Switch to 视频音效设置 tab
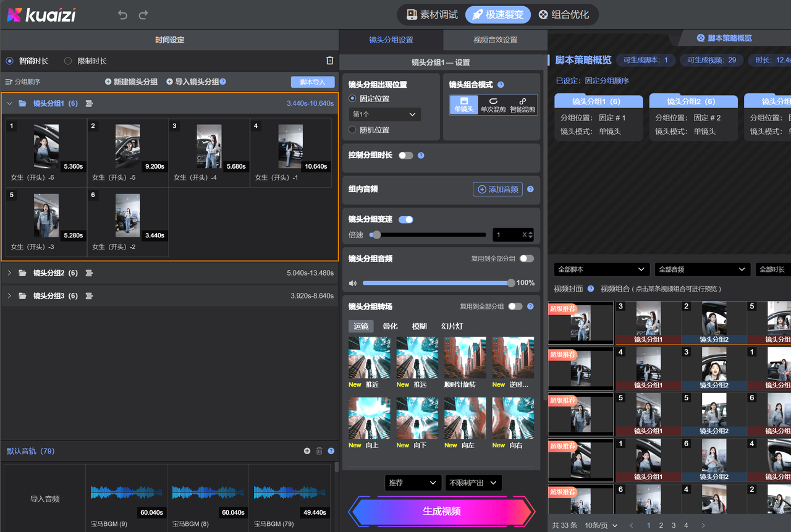 coord(495,40)
